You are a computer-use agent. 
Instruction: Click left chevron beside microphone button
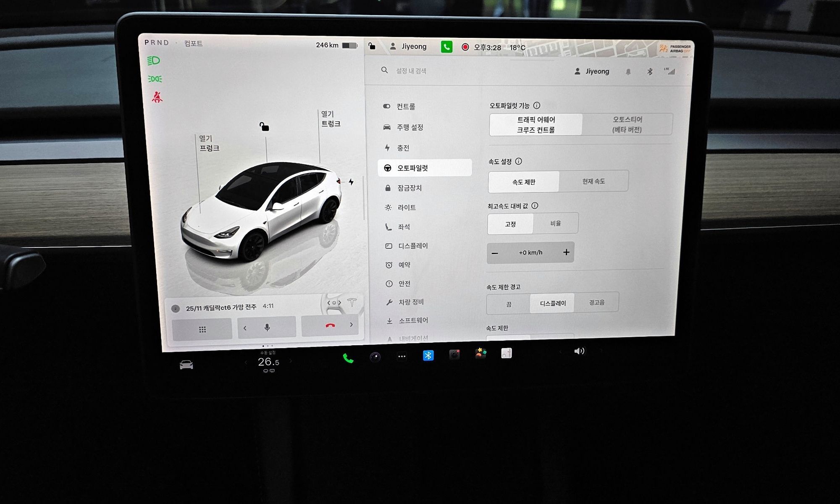point(245,328)
